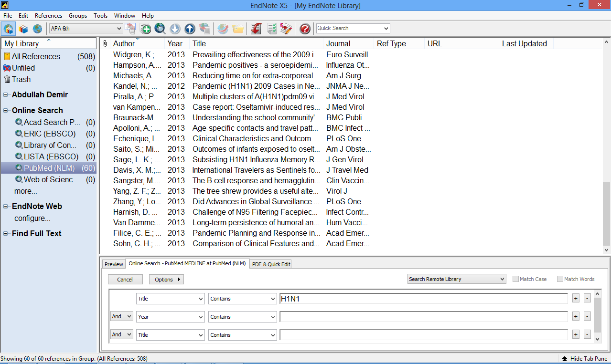The height and width of the screenshot is (364, 611).
Task: Click the Export up-arrow icon
Action: [x=190, y=29]
